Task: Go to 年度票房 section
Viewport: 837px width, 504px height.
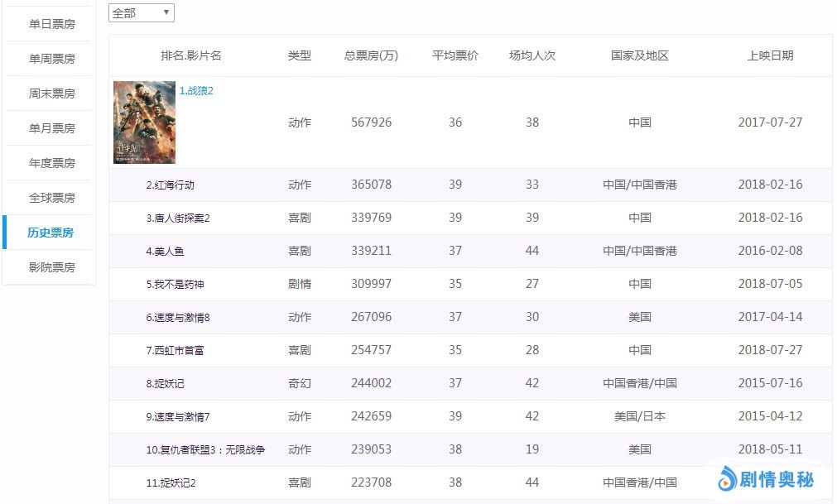Action: 51,163
